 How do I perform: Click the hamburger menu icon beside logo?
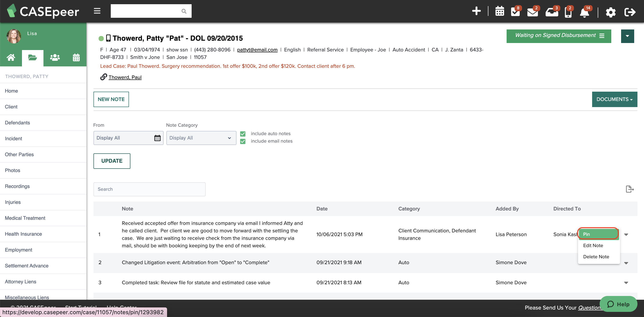coord(97,11)
